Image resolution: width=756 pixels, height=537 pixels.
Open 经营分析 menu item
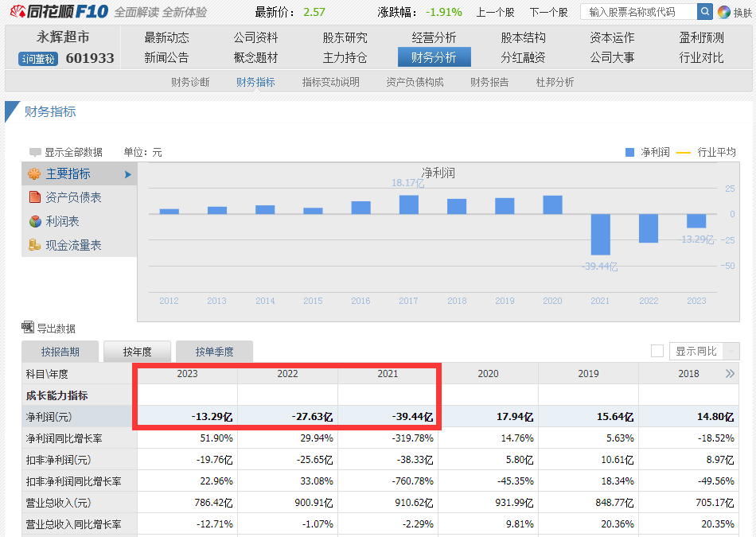(x=434, y=37)
